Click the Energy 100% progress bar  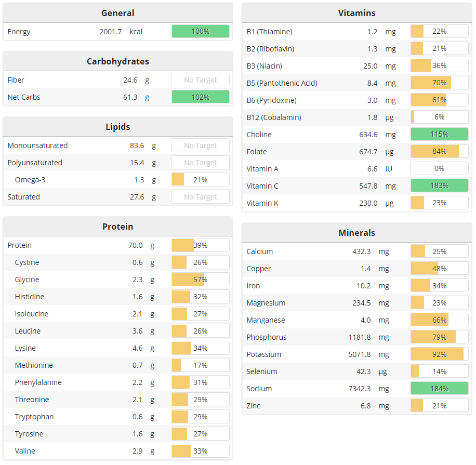coord(201,31)
